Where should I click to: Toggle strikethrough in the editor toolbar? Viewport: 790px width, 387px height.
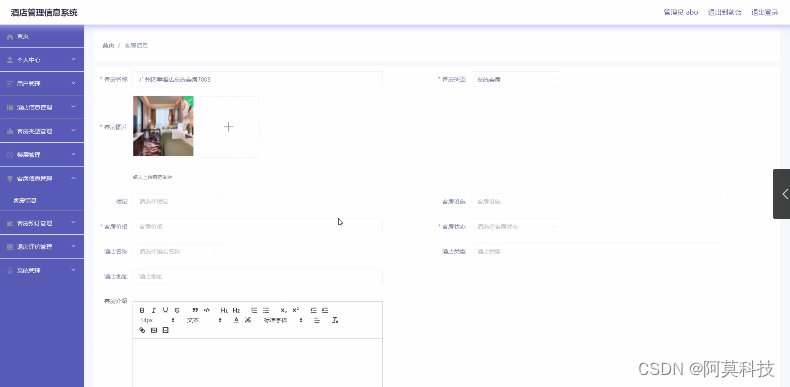pyautogui.click(x=177, y=310)
